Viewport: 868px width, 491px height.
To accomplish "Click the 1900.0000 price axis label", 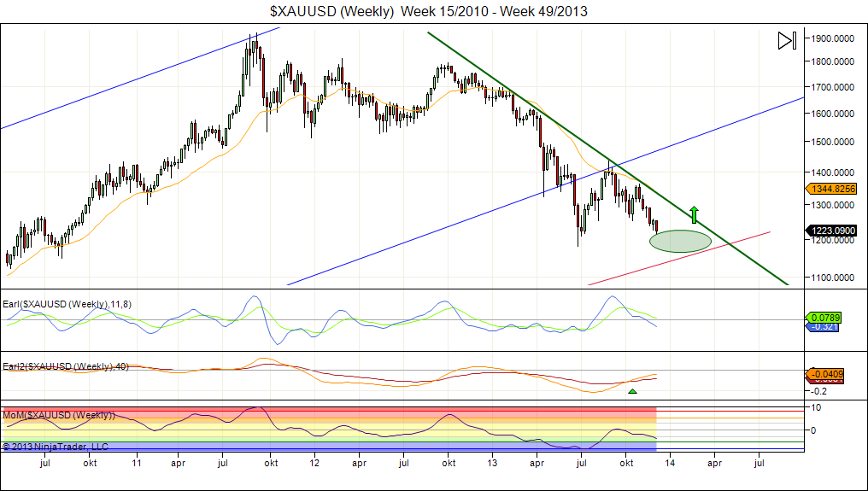I will (x=835, y=38).
